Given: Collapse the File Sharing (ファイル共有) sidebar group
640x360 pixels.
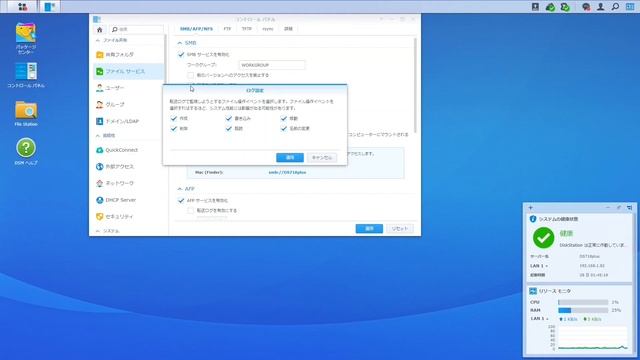Looking at the screenshot, I should [98, 40].
